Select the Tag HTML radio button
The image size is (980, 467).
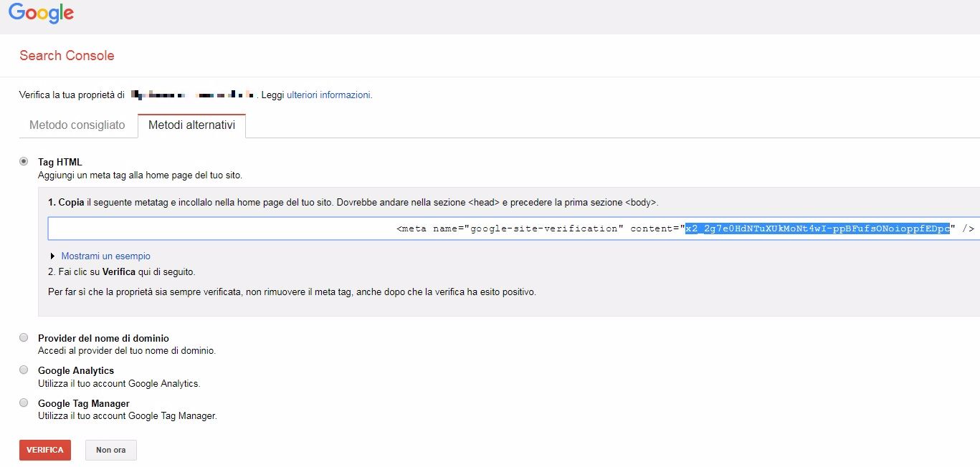pyautogui.click(x=24, y=161)
